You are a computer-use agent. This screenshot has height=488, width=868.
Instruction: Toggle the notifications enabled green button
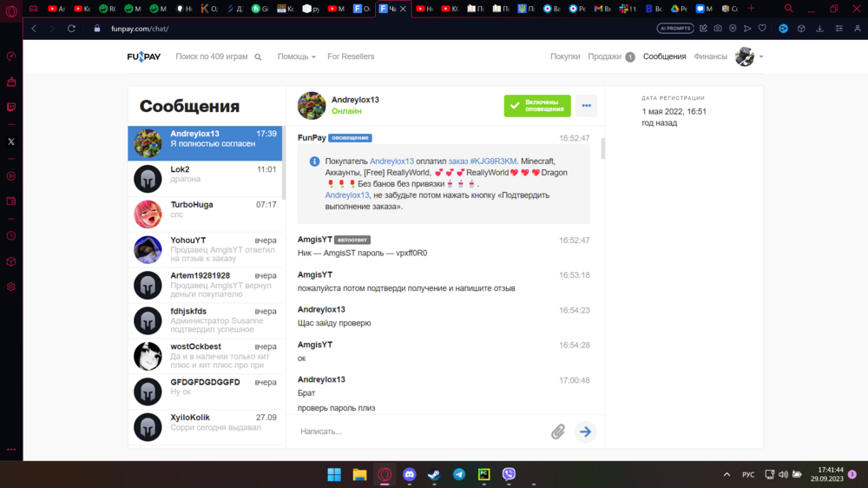click(537, 106)
